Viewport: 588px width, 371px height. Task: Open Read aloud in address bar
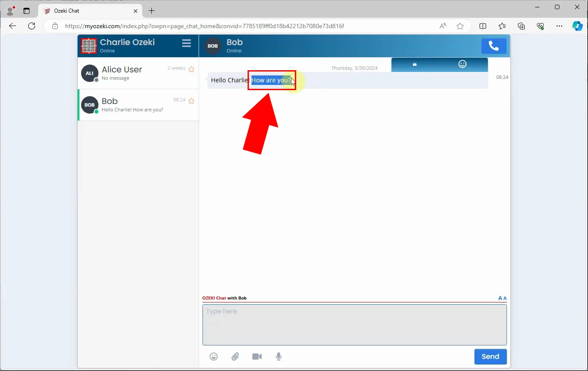[443, 26]
